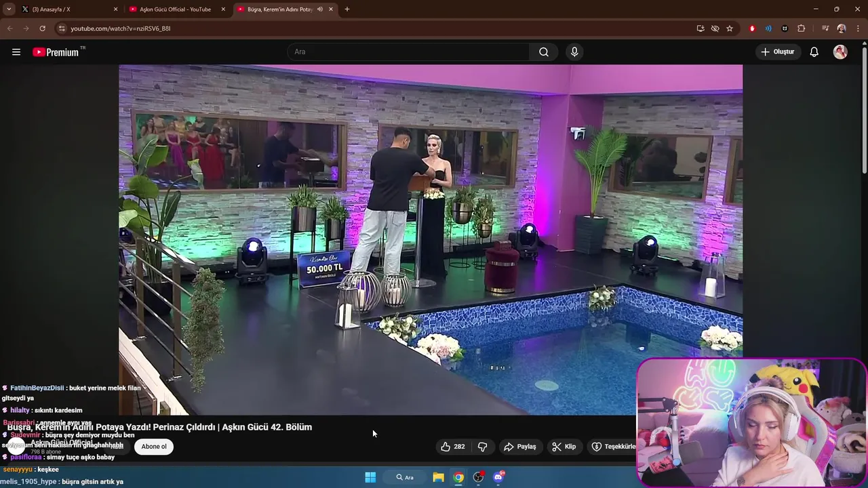This screenshot has height=488, width=868.
Task: Open Chrome three-dot menu
Action: click(858, 28)
